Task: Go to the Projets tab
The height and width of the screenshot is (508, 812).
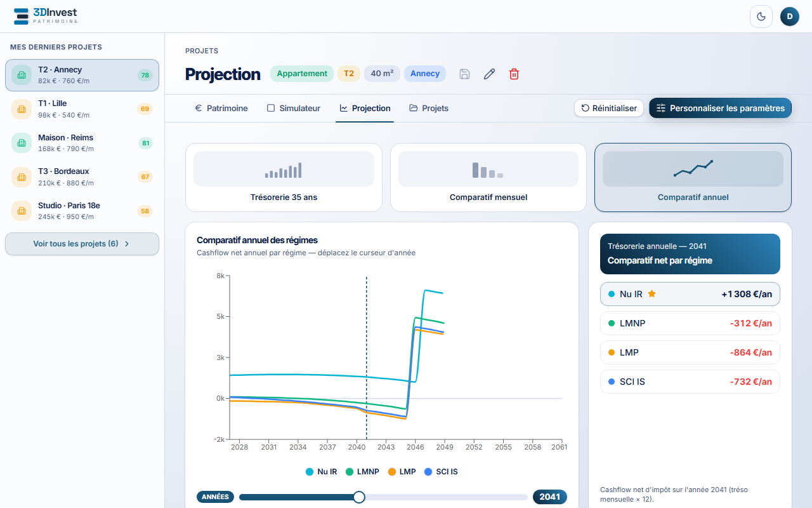Action: (x=429, y=109)
